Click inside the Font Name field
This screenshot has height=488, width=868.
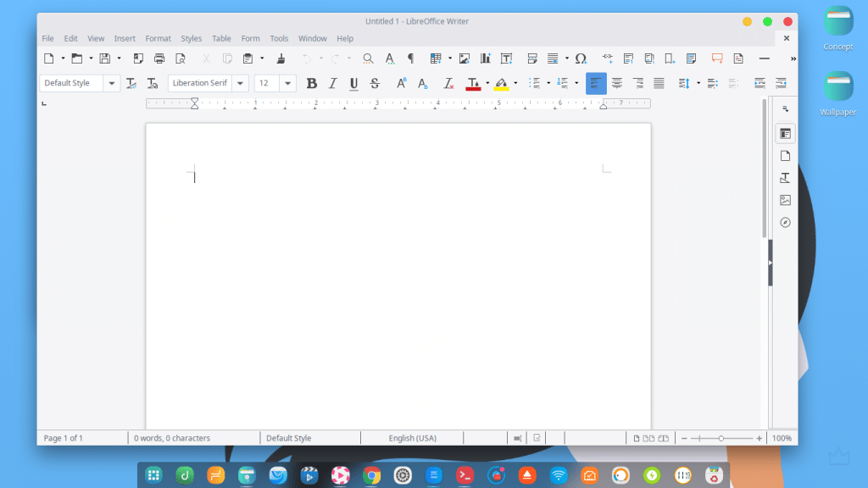[200, 84]
